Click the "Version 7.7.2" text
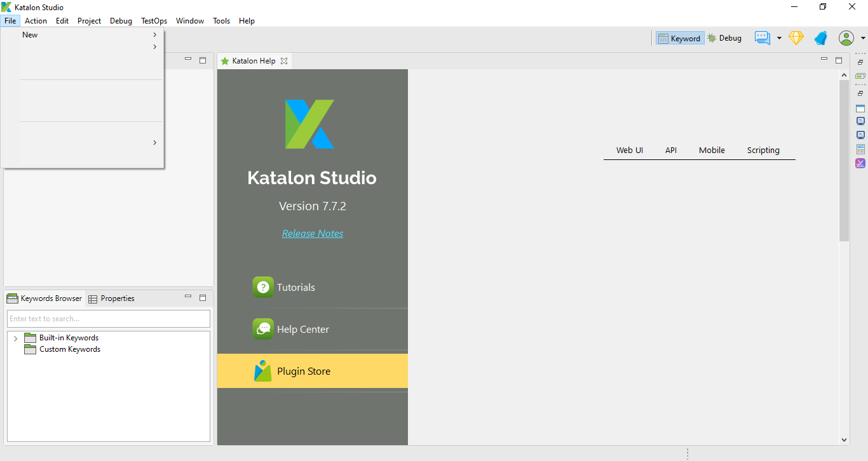 pyautogui.click(x=313, y=206)
